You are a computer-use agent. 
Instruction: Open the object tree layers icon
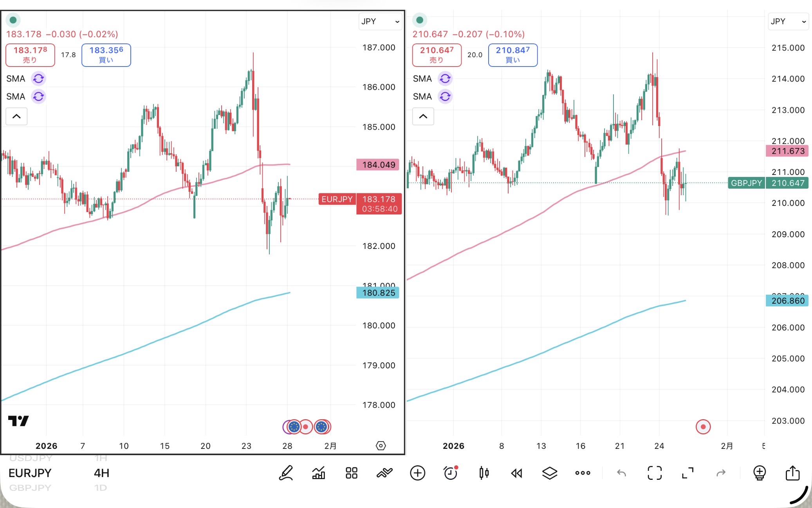pyautogui.click(x=550, y=473)
